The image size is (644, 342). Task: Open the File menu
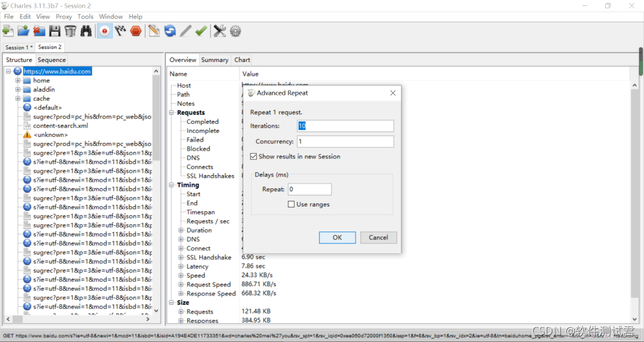8,17
